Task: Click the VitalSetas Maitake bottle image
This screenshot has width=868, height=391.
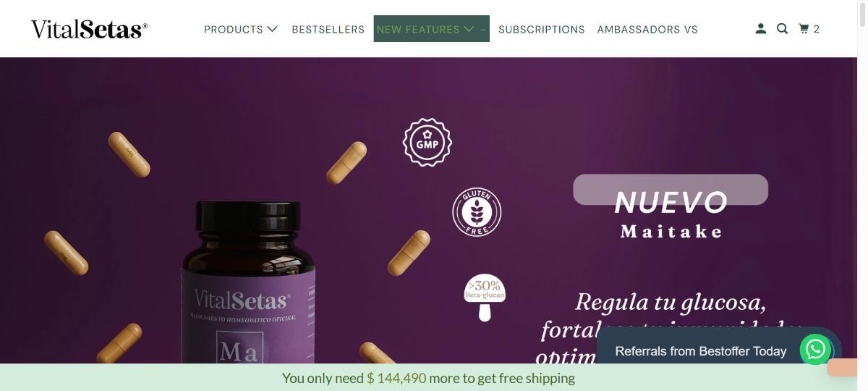Action: [x=248, y=282]
